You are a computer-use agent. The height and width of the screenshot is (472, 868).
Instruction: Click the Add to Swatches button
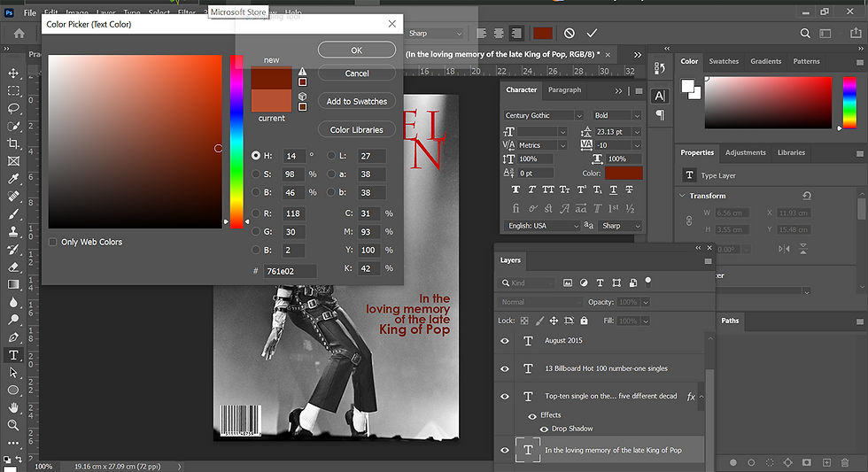(x=356, y=102)
